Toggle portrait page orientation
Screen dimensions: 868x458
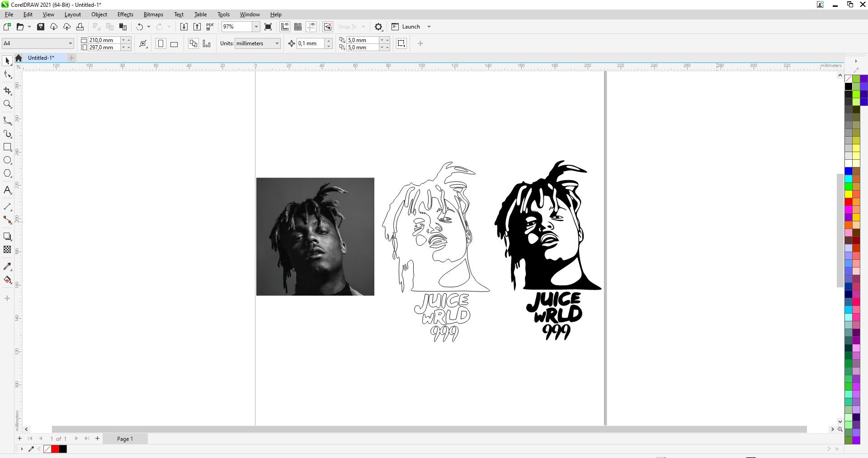point(160,43)
